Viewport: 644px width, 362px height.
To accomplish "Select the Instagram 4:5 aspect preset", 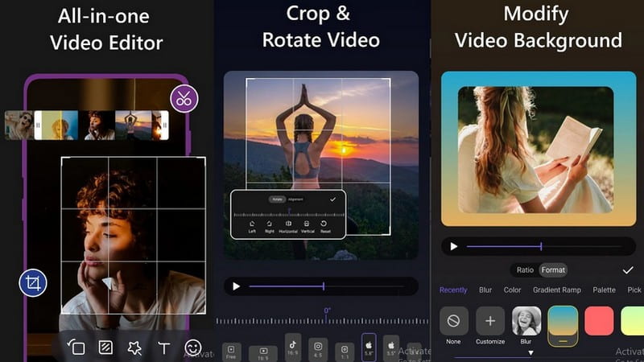I will [x=318, y=347].
